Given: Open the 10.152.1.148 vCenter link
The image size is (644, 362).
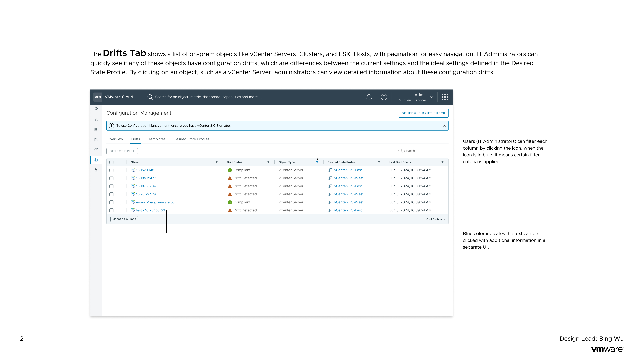Looking at the screenshot, I should tap(145, 170).
